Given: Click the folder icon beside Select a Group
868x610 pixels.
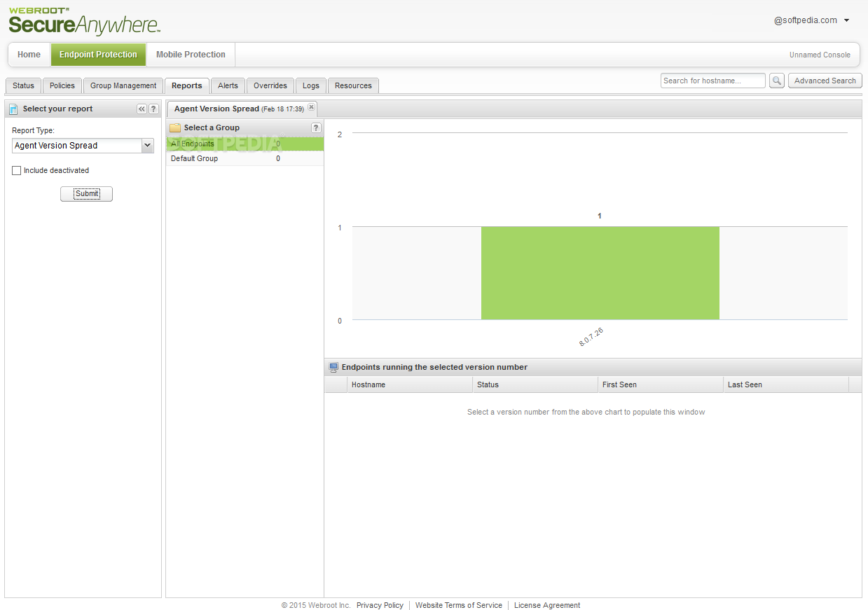Looking at the screenshot, I should (x=175, y=127).
